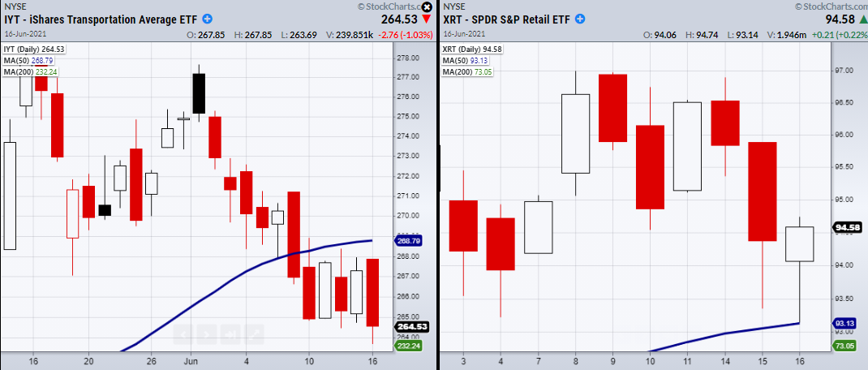Click the black 264.53 price tag on IYT axis
Viewport: 868px width, 370px height.
click(x=411, y=327)
